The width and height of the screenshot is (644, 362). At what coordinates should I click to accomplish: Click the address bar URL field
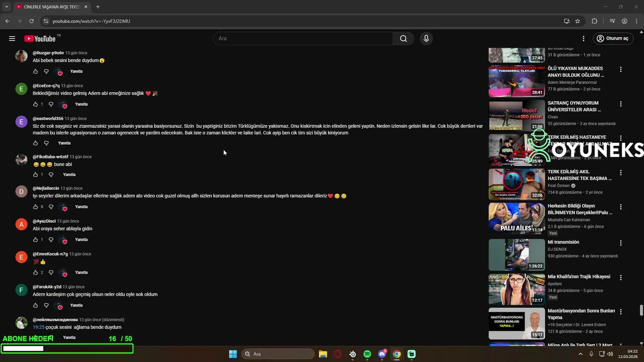(x=302, y=21)
